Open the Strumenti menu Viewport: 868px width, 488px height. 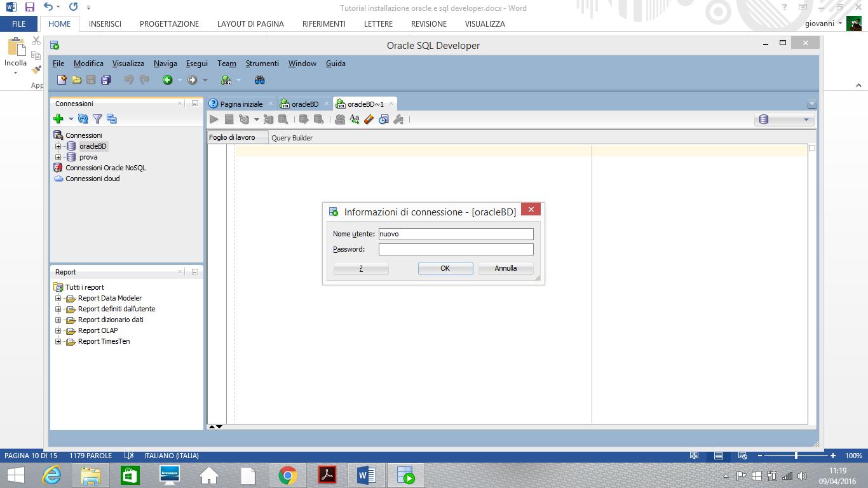click(262, 64)
